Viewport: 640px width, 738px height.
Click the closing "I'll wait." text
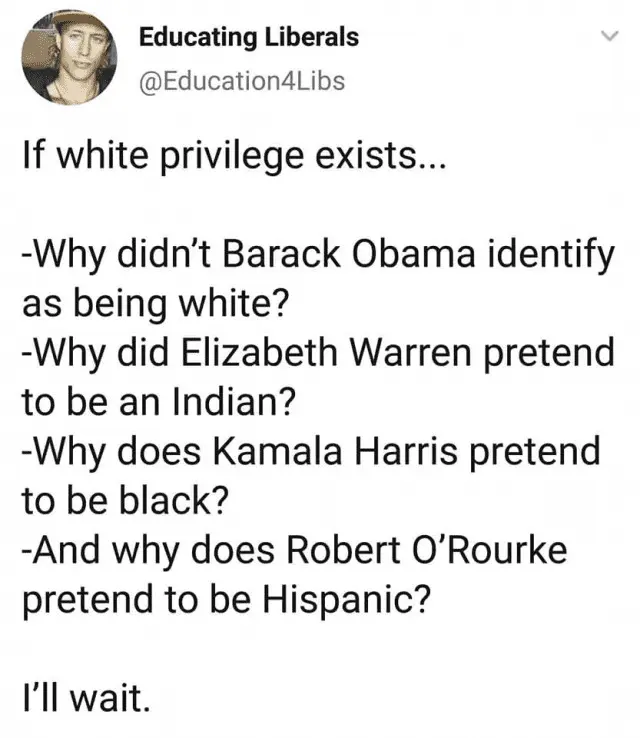[x=86, y=696]
